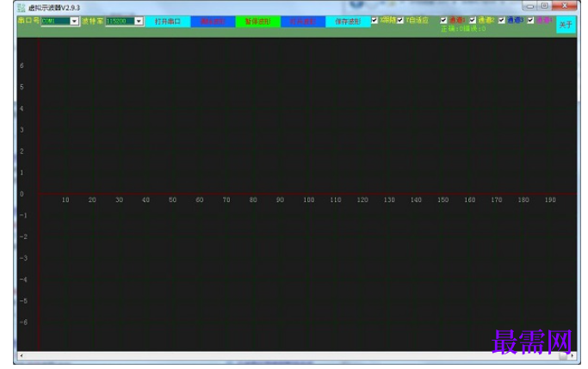Click the 打开串口 button
588x369 pixels.
[168, 22]
